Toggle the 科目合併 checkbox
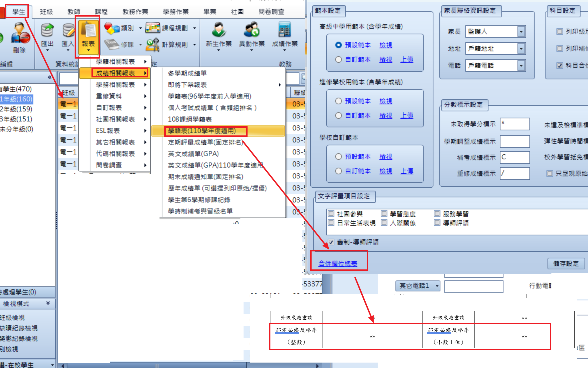Image resolution: width=588 pixels, height=368 pixels. (x=560, y=65)
